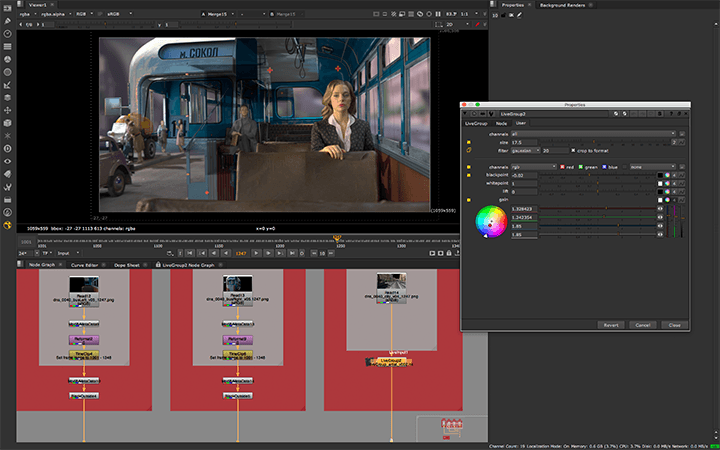The image size is (720, 450).
Task: Switch to the Curve Editor tab
Action: tap(83, 265)
